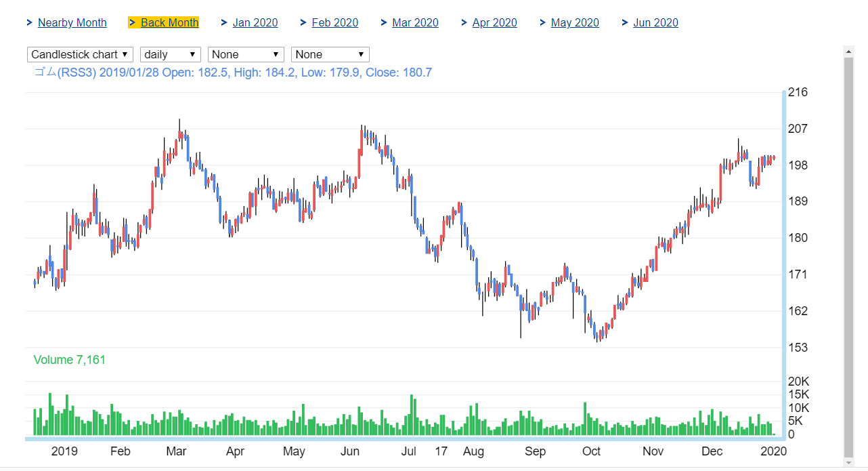Switch to the May 2020 contract
The height and width of the screenshot is (471, 868).
[575, 22]
